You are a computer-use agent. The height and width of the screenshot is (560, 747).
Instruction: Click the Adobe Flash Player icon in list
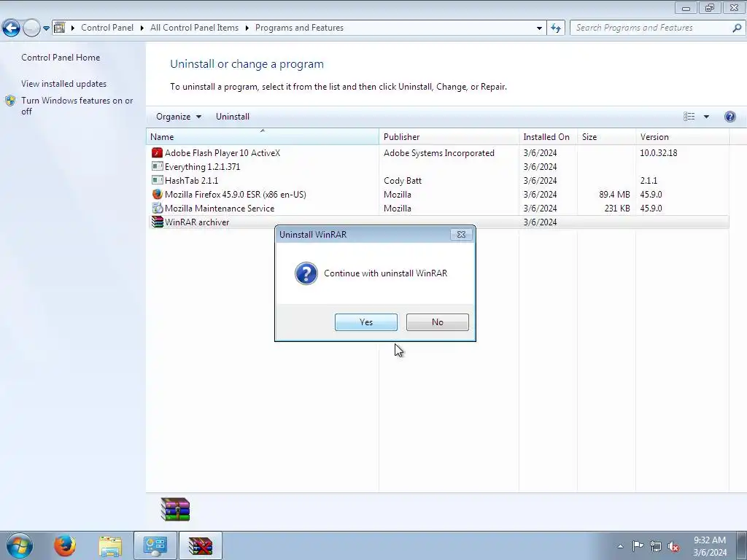click(158, 153)
